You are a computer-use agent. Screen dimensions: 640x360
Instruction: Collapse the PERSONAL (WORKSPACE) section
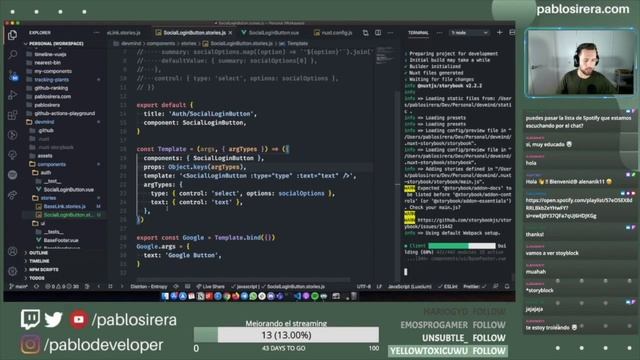coord(54,44)
